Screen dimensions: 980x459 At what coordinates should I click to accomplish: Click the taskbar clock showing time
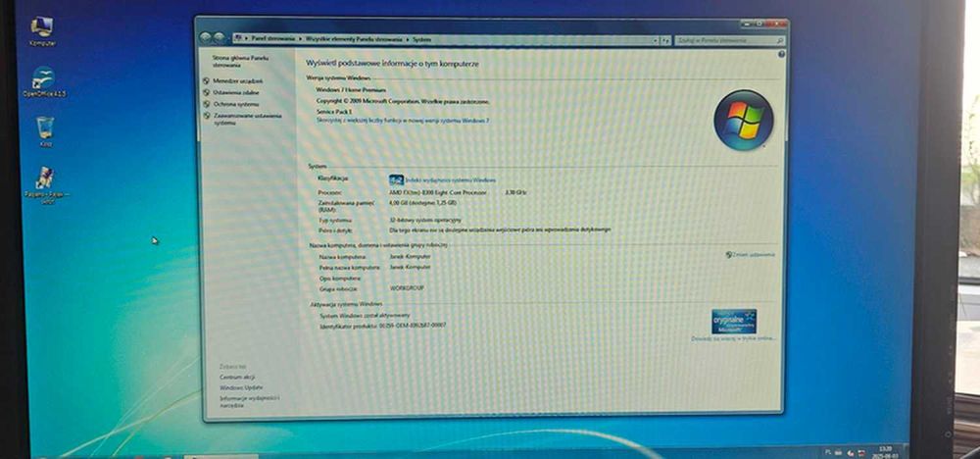pos(885,451)
